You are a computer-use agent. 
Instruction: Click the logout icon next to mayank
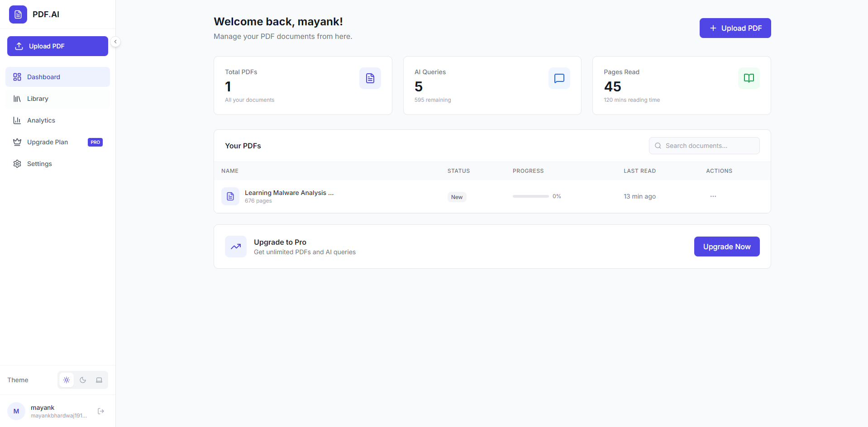101,411
